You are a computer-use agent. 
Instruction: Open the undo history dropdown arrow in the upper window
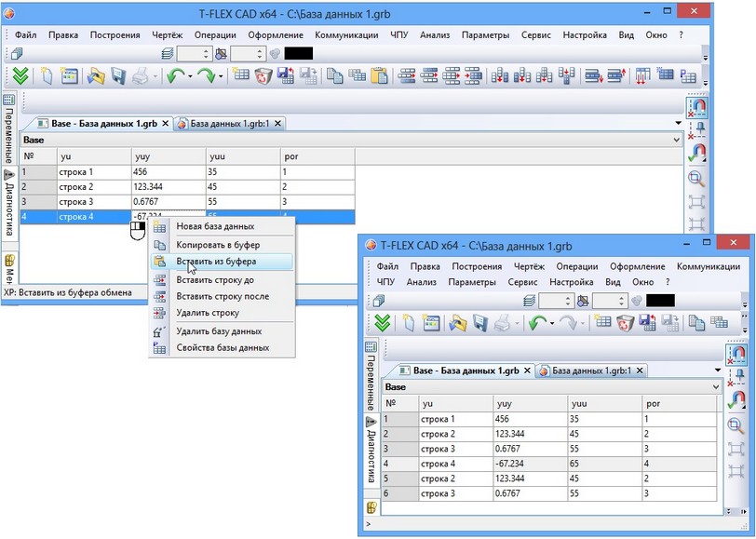coord(190,76)
